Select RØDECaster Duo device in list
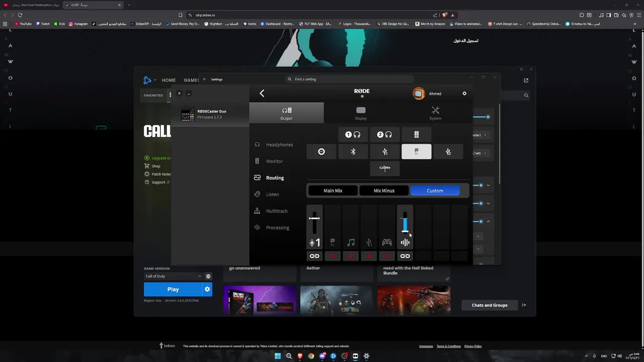The image size is (644, 362). 210,114
